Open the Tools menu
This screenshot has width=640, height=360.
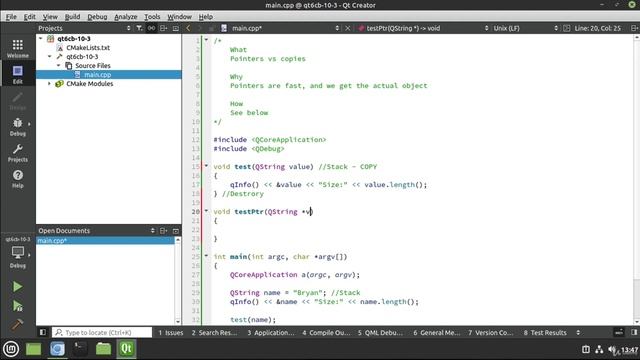[152, 17]
